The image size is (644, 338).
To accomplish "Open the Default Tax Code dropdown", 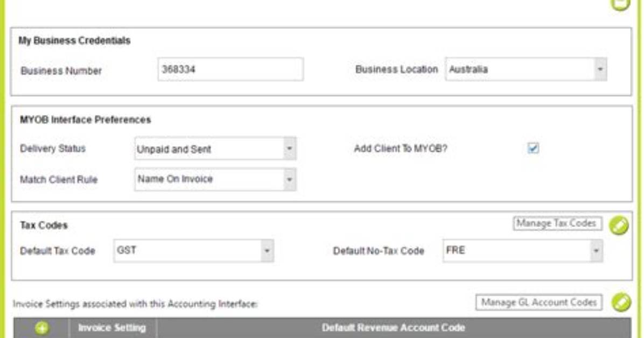I will pyautogui.click(x=193, y=250).
